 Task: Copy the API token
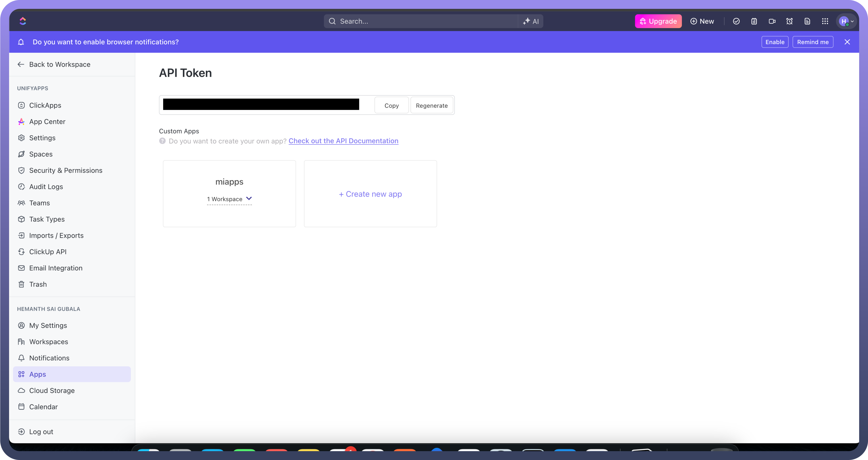click(x=391, y=105)
